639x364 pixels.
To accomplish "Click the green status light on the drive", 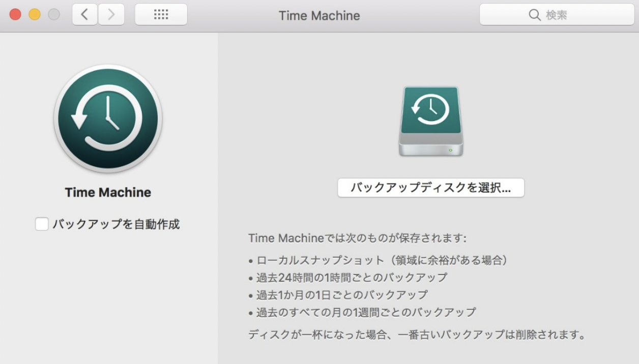I will [x=451, y=149].
